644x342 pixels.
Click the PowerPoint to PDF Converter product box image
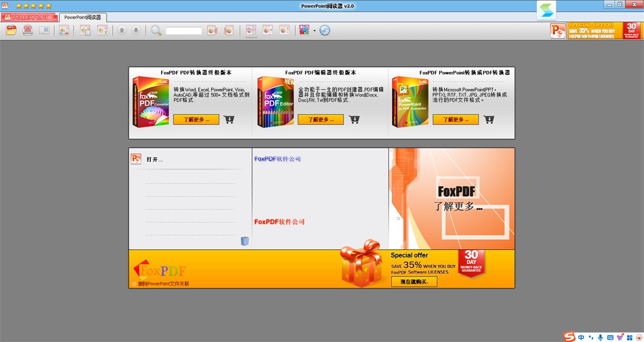point(410,102)
